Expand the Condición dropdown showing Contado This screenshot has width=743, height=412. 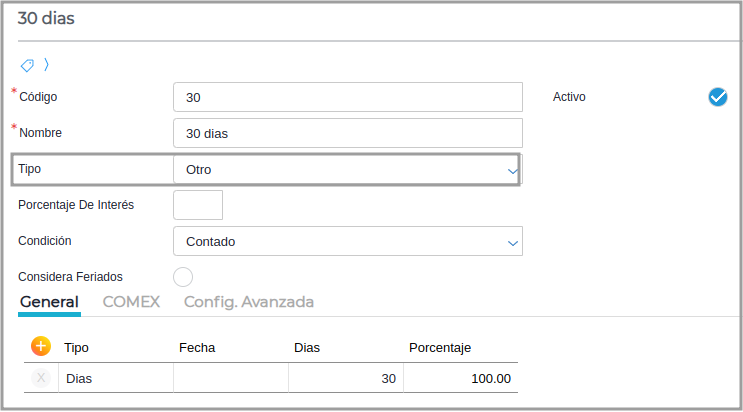347,241
